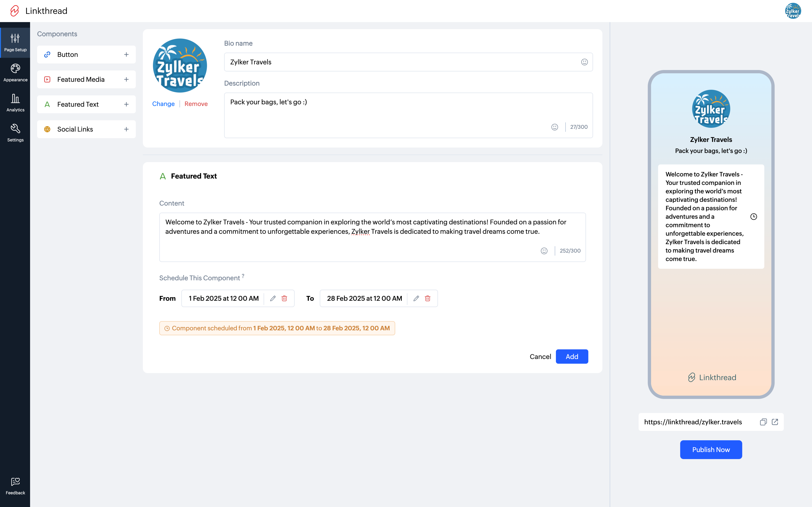The image size is (812, 507).
Task: Open emoji picker in Description box
Action: click(554, 127)
